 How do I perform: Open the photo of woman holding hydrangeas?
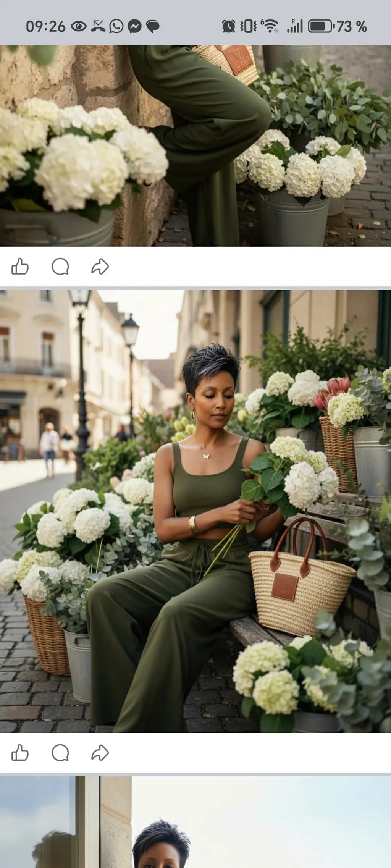tap(195, 511)
